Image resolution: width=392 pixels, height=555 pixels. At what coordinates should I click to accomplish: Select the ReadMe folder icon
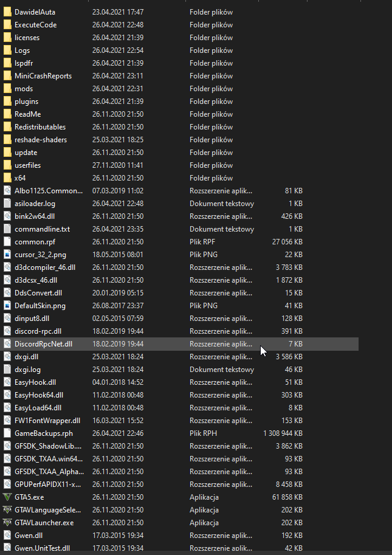(x=7, y=114)
